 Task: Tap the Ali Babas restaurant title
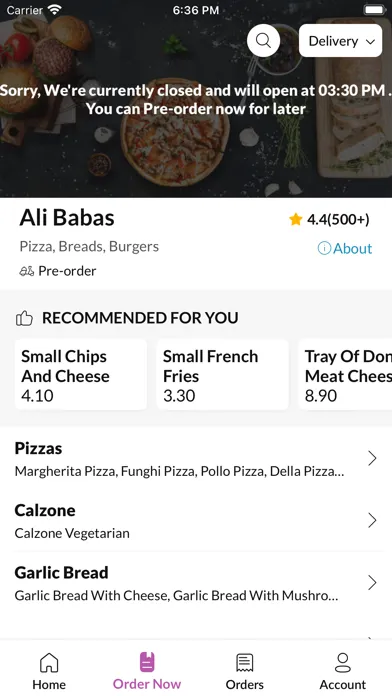(x=67, y=218)
